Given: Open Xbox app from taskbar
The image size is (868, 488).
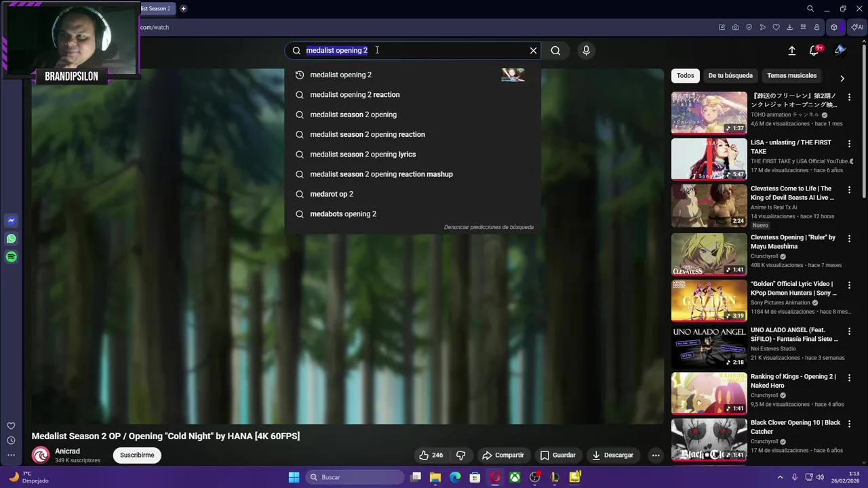Looking at the screenshot, I should [x=515, y=477].
